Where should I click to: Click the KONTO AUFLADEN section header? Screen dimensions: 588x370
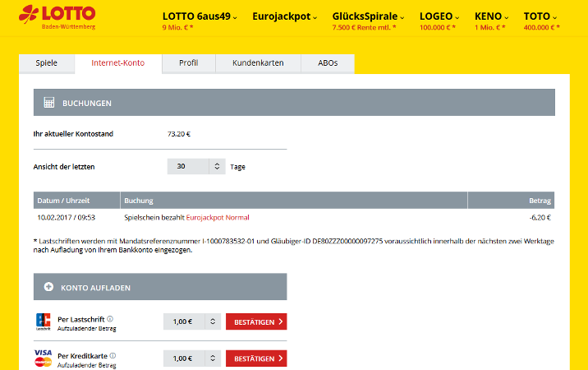point(160,287)
